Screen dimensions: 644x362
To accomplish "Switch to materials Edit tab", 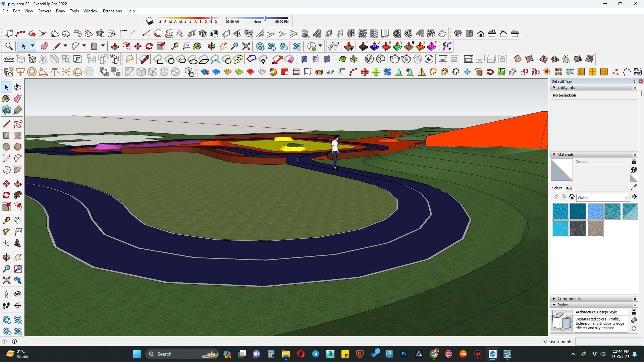I will tap(569, 188).
